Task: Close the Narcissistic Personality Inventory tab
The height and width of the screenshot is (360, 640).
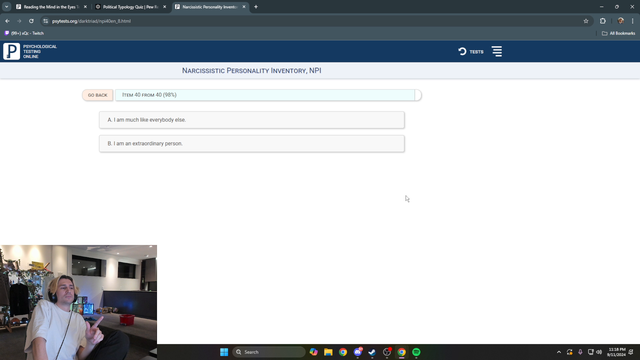Action: [244, 7]
